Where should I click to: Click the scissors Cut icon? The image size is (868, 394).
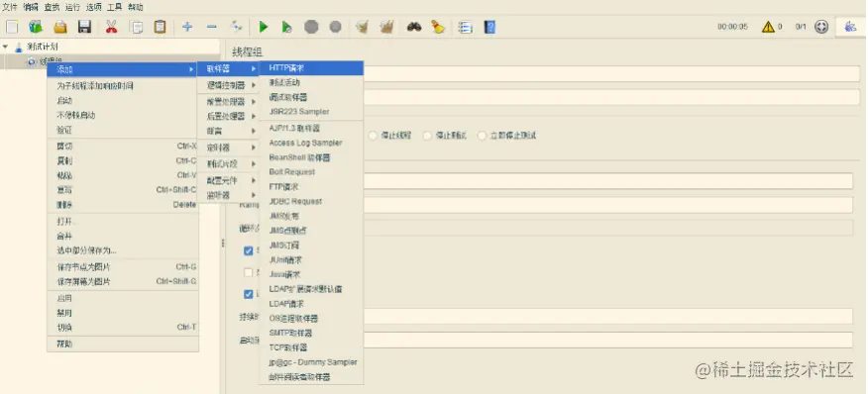pyautogui.click(x=112, y=27)
